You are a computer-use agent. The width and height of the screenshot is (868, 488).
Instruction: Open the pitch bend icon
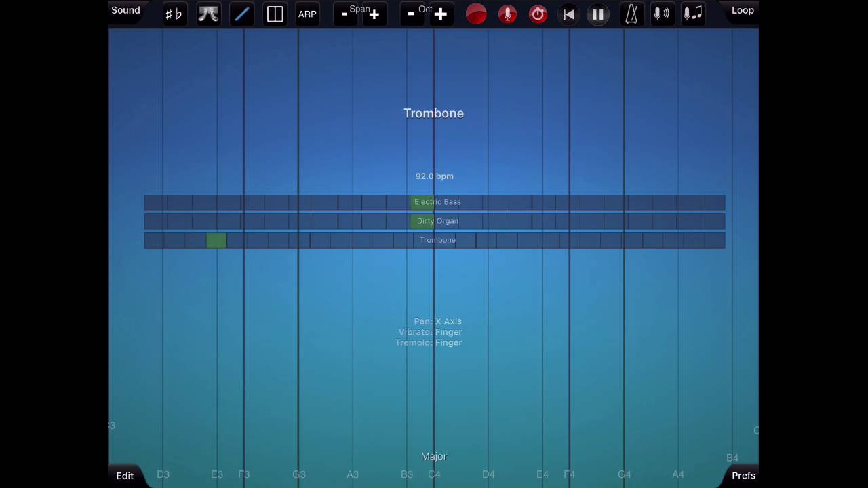click(208, 14)
